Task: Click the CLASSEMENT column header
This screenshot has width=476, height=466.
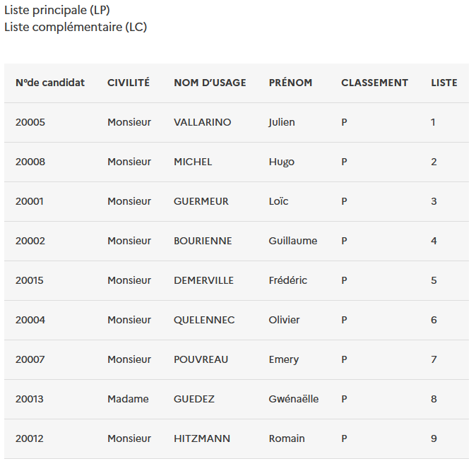Action: point(374,83)
